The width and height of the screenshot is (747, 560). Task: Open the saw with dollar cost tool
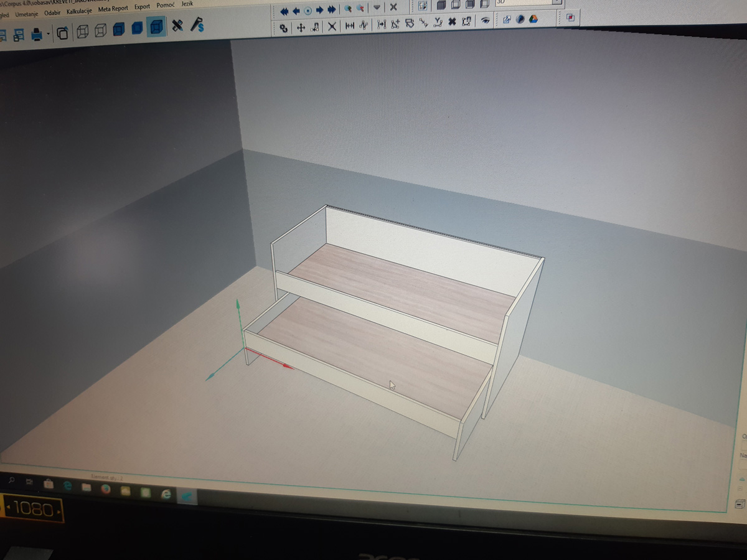[x=197, y=24]
